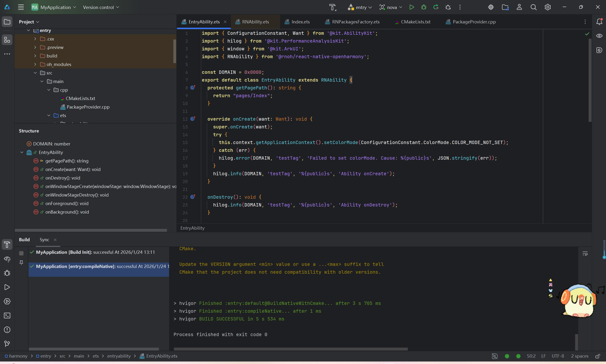Screen dimensions: 606x364
Task: Click the Structure panel horizontal scrollbar
Action: (91, 230)
